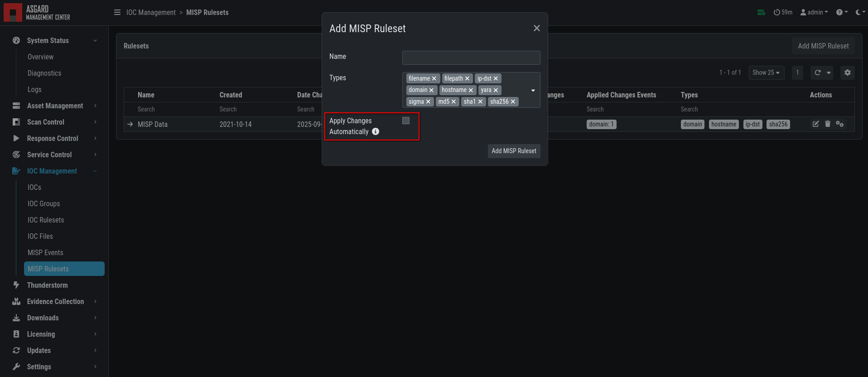Image resolution: width=868 pixels, height=377 pixels.
Task: Submit the dialog's Add MISP Ruleset button
Action: (x=514, y=151)
